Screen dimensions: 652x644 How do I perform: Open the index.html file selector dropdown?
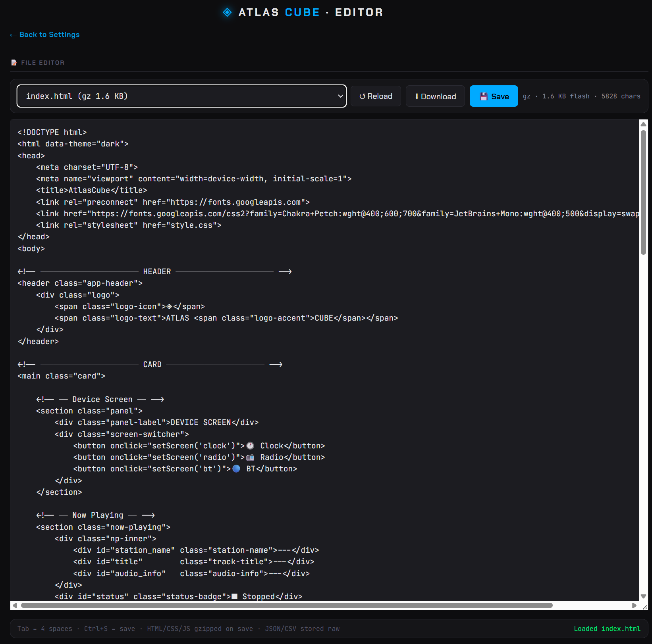coord(181,96)
